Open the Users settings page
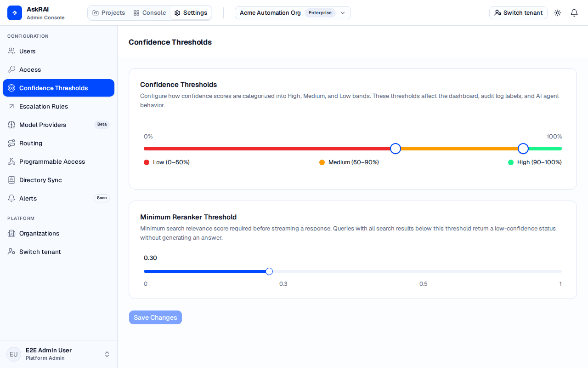The height and width of the screenshot is (368, 588). [x=58, y=51]
